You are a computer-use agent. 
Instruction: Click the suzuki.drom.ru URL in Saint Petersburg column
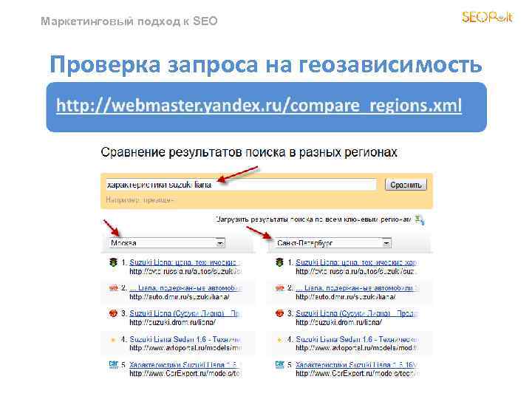point(338,322)
